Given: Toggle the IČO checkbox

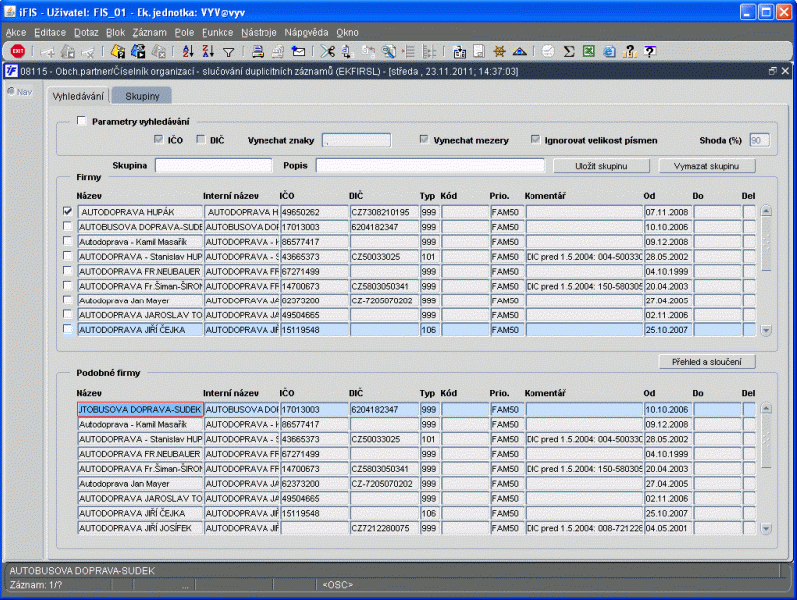Looking at the screenshot, I should coord(158,139).
